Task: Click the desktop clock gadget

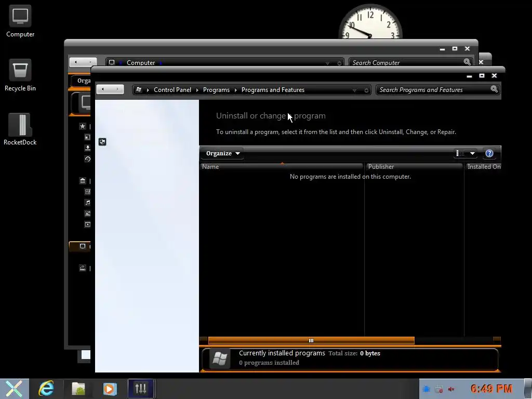Action: pos(370,21)
